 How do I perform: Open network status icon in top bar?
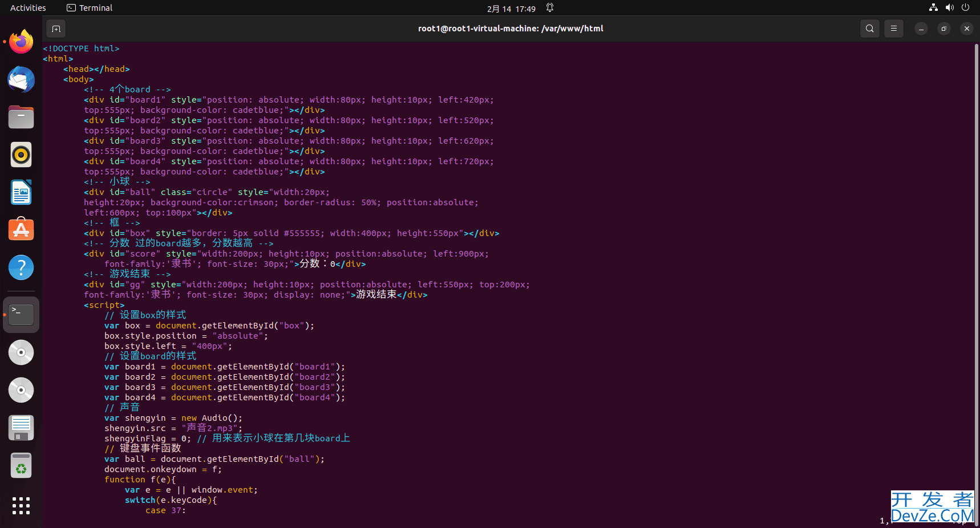click(x=933, y=8)
